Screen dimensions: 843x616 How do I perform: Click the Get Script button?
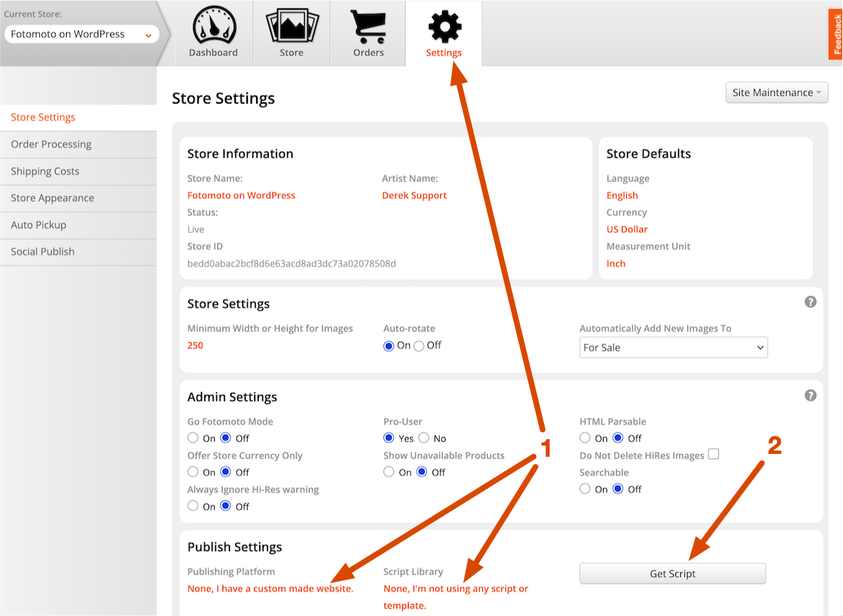672,573
